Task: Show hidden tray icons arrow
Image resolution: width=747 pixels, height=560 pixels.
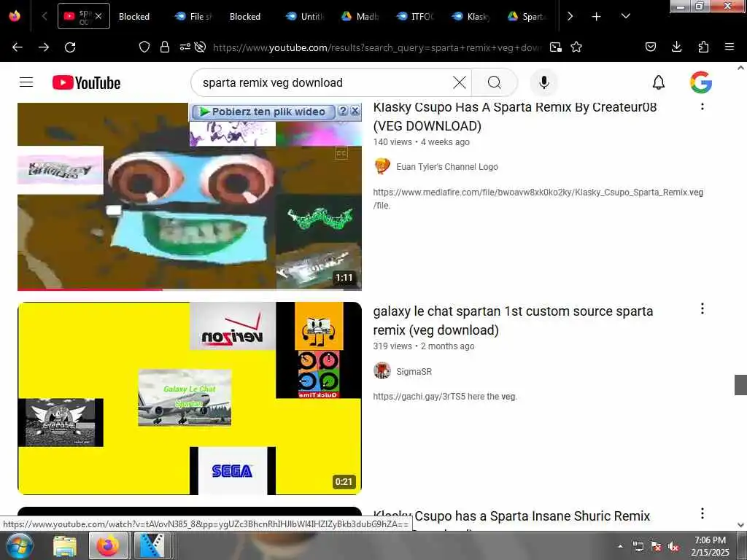Action: (x=620, y=546)
